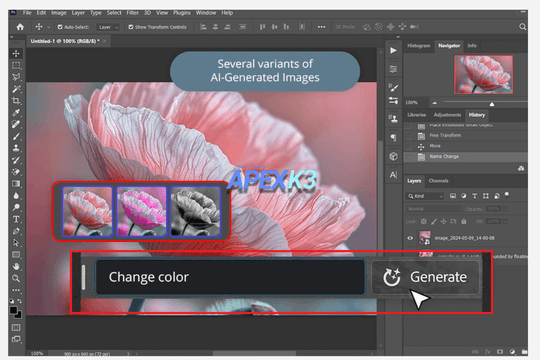Screen dimensions: 540x360
Task: Go to the Home screen icon
Action: point(20,27)
